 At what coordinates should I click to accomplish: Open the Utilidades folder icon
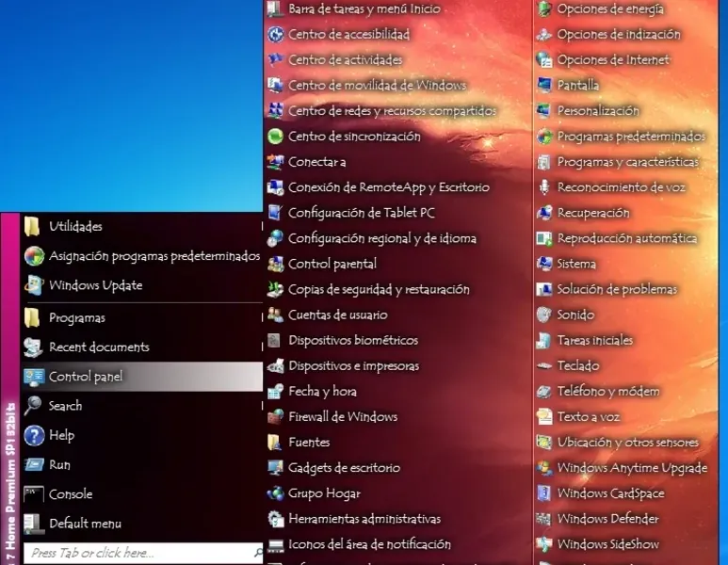33,227
